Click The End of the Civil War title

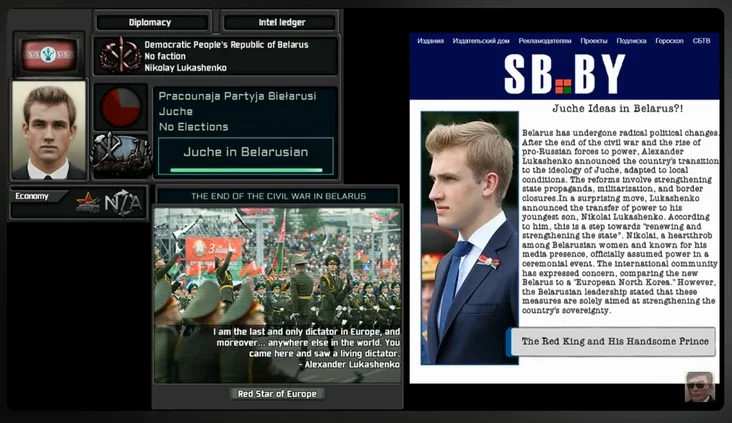pyautogui.click(x=278, y=196)
